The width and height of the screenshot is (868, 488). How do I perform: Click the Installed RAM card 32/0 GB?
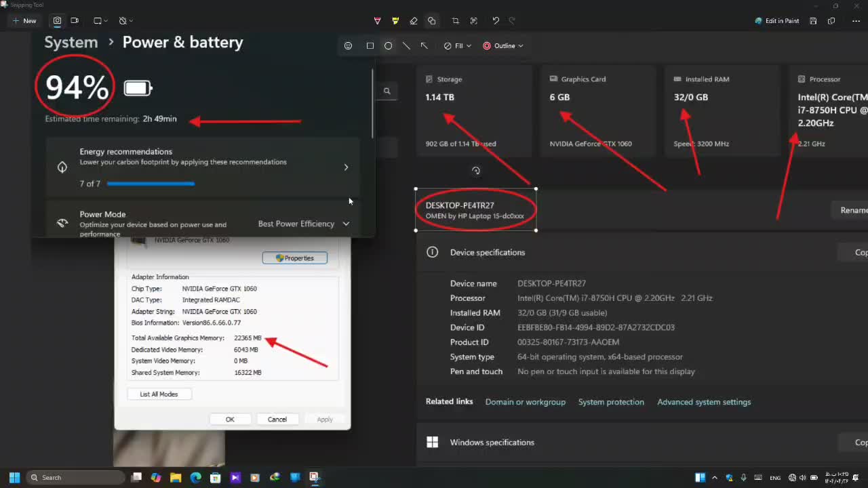pos(723,111)
